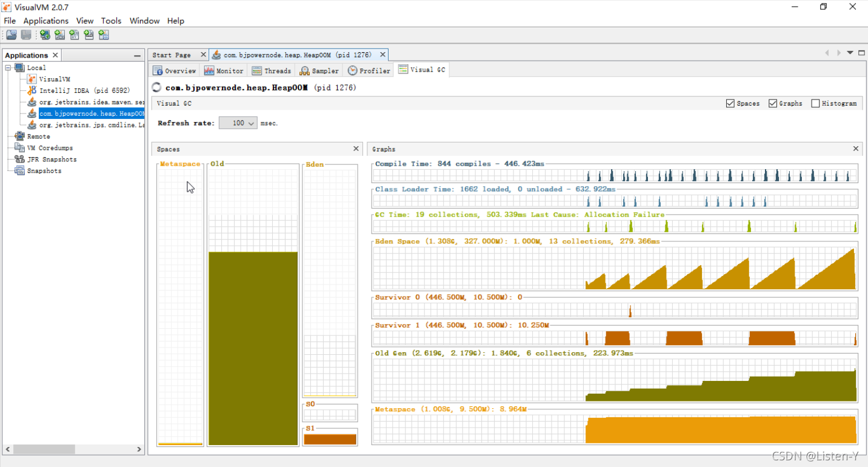The width and height of the screenshot is (868, 467).
Task: Click the GC Time graph label
Action: (x=520, y=215)
